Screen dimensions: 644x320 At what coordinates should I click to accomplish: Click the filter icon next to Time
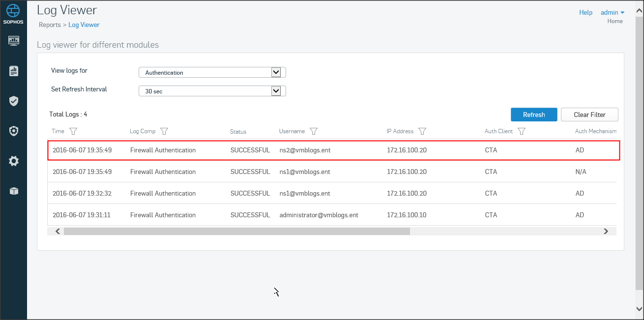pyautogui.click(x=73, y=131)
